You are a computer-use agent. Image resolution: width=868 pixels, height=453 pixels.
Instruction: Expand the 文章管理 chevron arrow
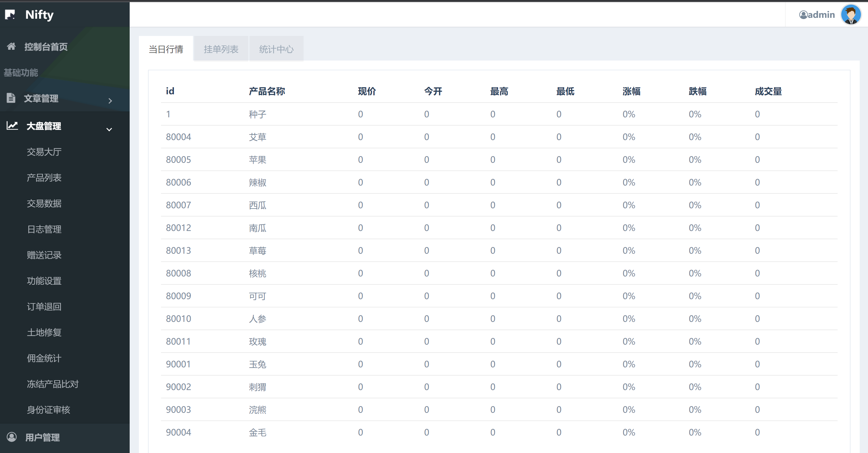pyautogui.click(x=110, y=101)
